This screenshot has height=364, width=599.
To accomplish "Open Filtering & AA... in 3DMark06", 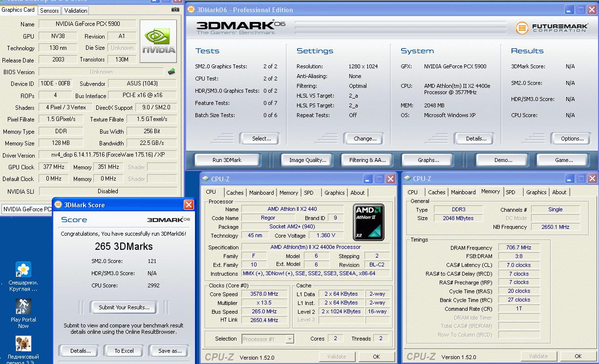I will pyautogui.click(x=367, y=160).
